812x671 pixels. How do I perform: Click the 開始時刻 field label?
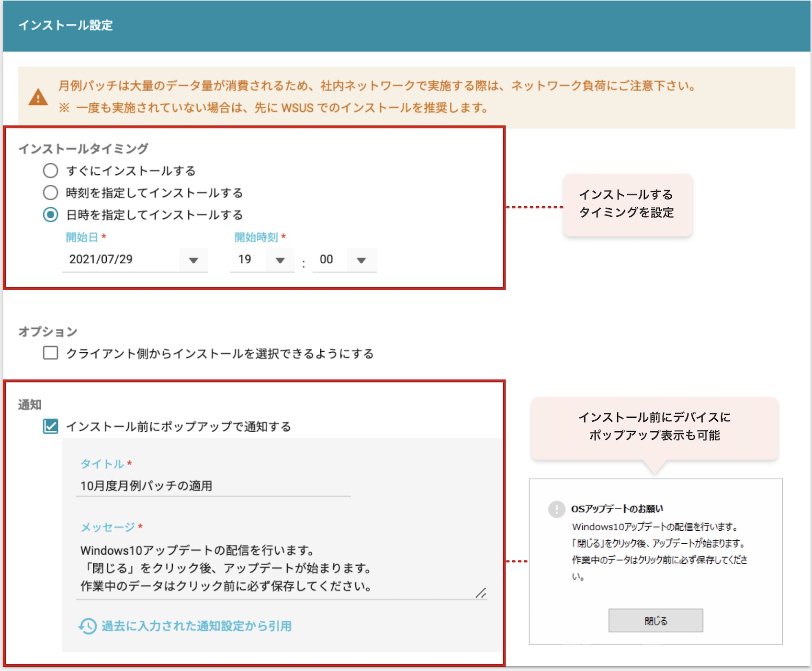click(256, 237)
